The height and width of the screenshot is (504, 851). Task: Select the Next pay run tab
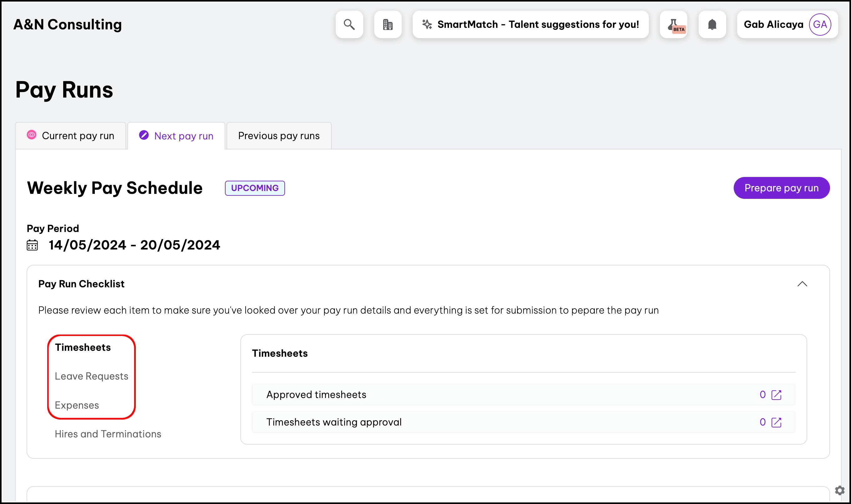point(176,136)
